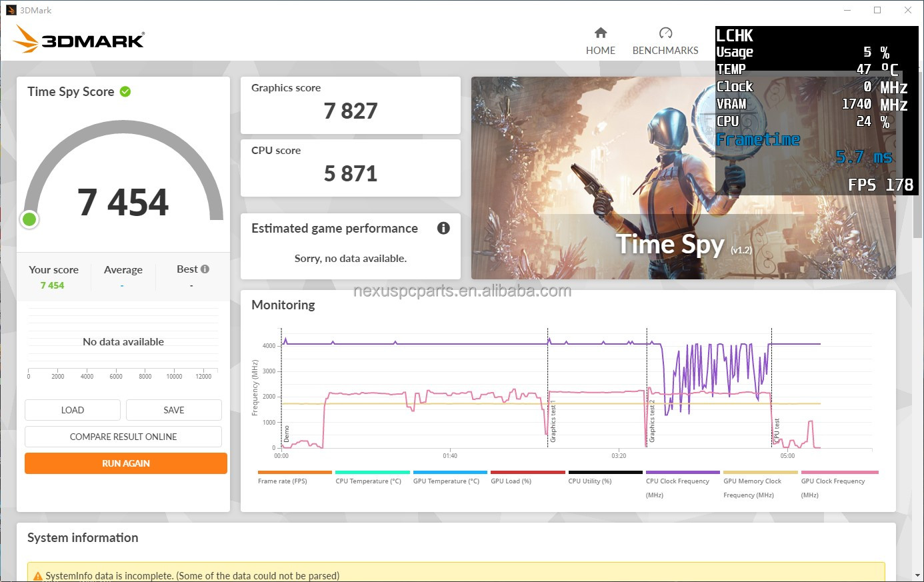This screenshot has height=582, width=924.
Task: Click the Home icon in navigation
Action: 601,33
